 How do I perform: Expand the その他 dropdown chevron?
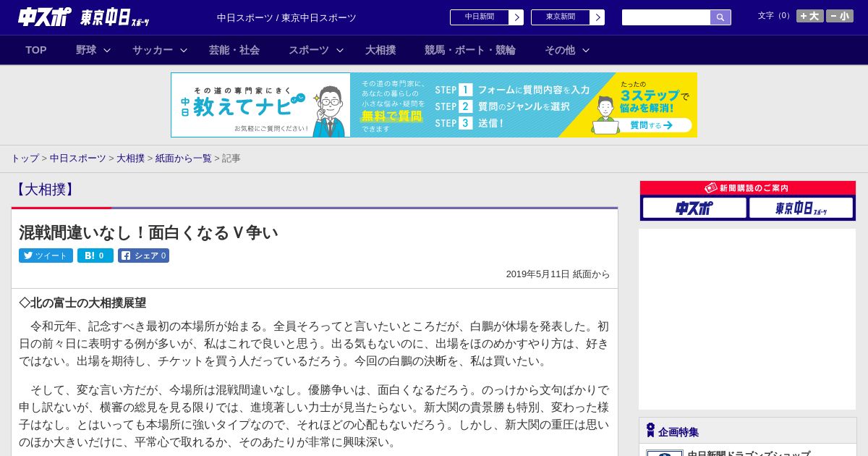(586, 50)
